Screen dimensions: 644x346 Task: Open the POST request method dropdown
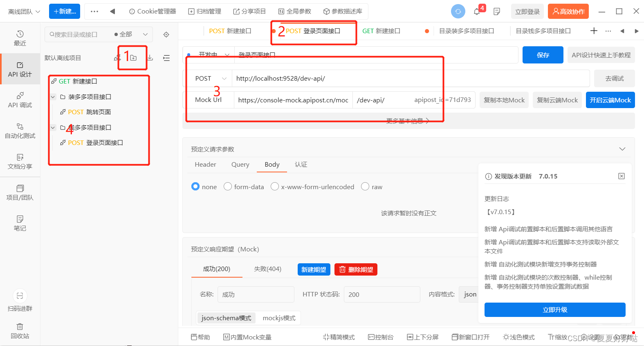[211, 78]
